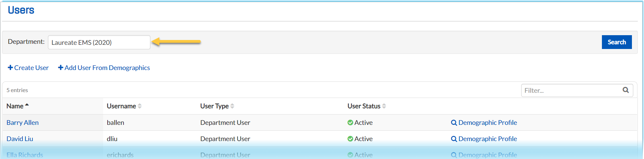Click the green Active check icon for Barry Allen
Screen dimensions: 644x159
coord(350,122)
